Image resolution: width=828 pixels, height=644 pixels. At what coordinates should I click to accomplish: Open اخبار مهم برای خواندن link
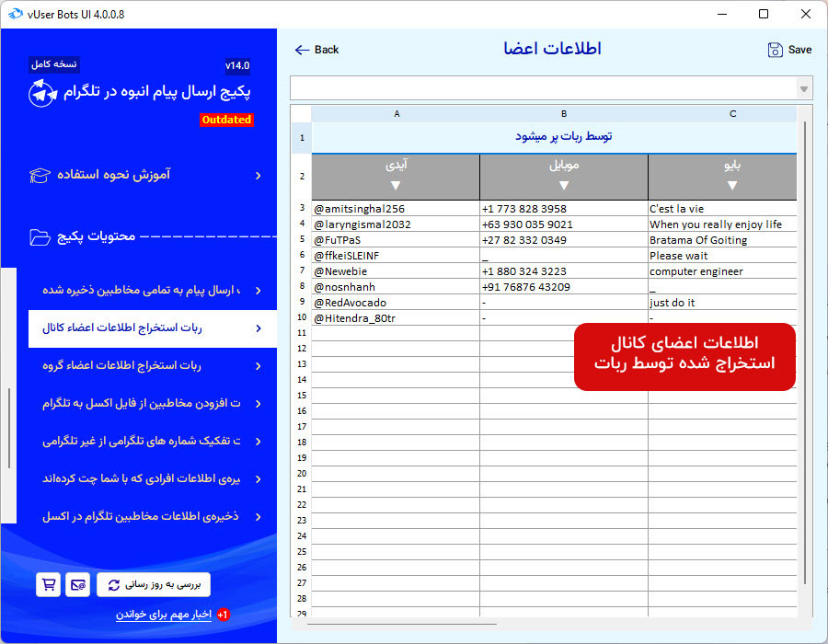point(164,615)
